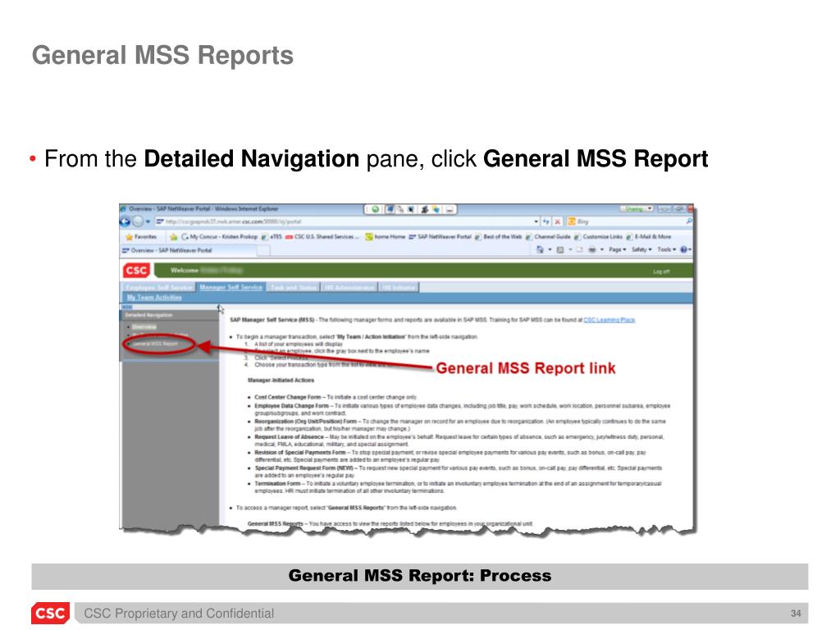Click the browser address bar URL field
840x630 pixels.
tap(347, 221)
